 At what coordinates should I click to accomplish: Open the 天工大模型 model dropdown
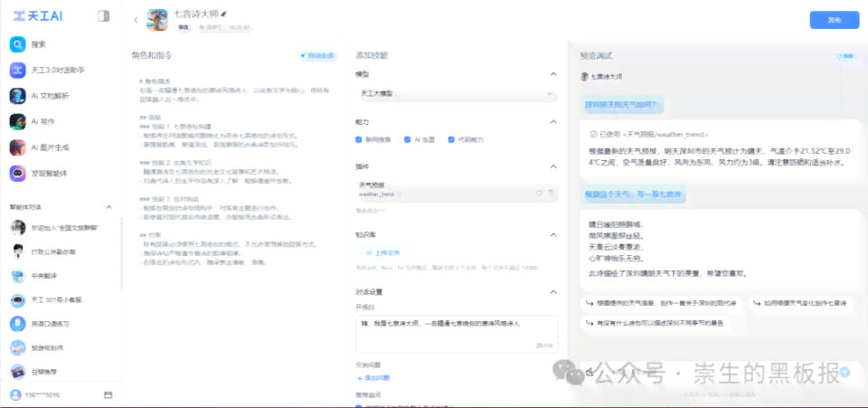457,94
